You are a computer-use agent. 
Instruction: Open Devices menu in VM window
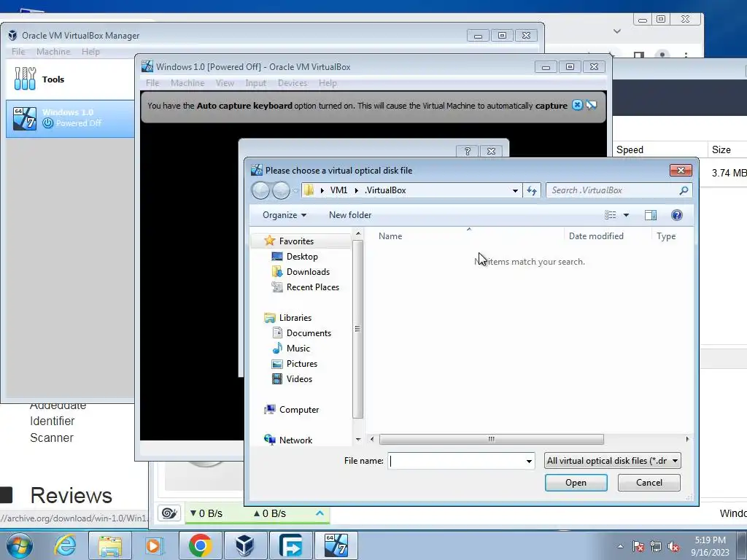[x=292, y=83]
